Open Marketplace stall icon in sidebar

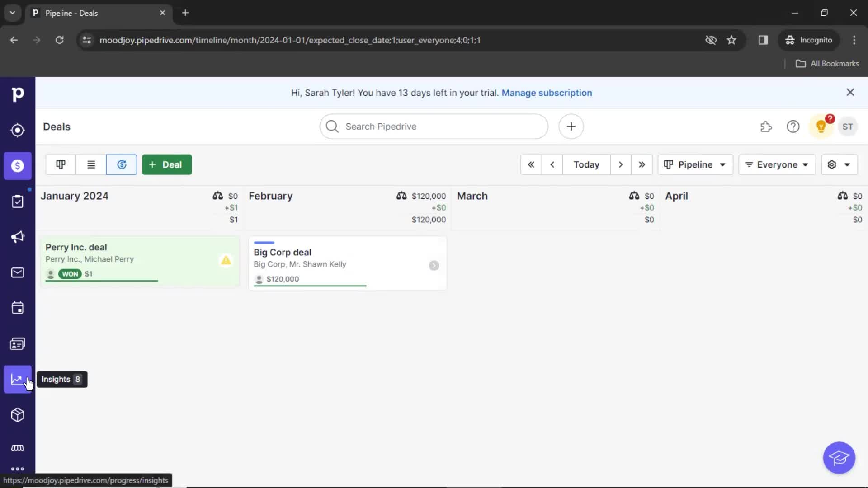18,448
